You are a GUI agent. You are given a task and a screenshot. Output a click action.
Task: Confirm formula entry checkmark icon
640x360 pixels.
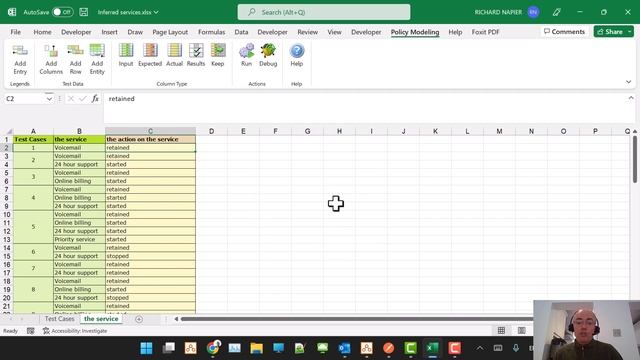tap(83, 99)
